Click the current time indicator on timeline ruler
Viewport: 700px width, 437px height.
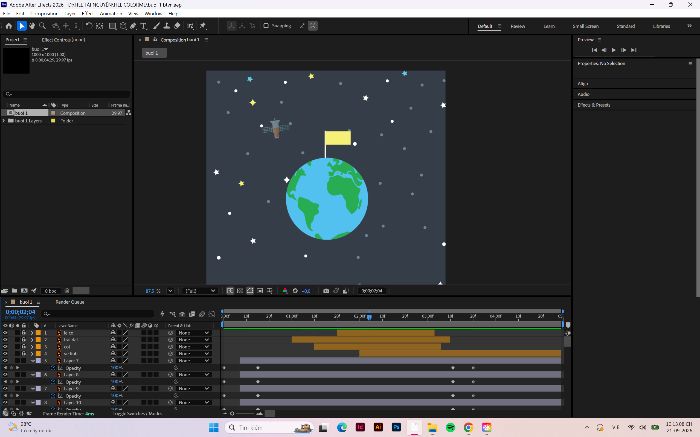point(369,316)
